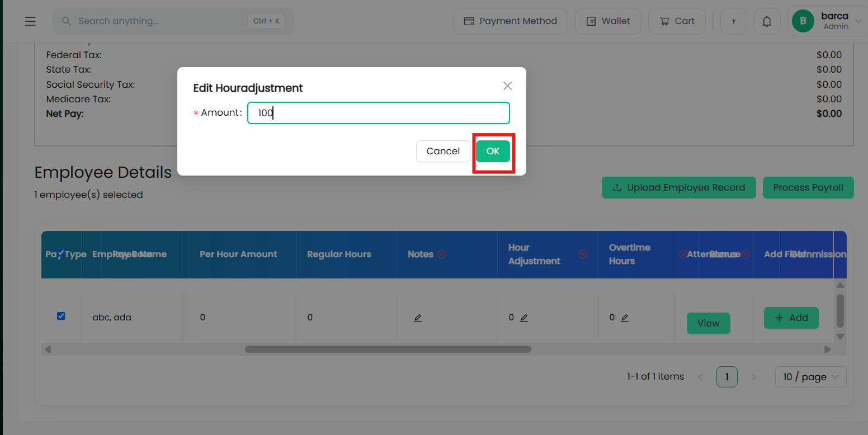The width and height of the screenshot is (868, 435).
Task: Click the table's right scroll arrow
Action: 827,349
